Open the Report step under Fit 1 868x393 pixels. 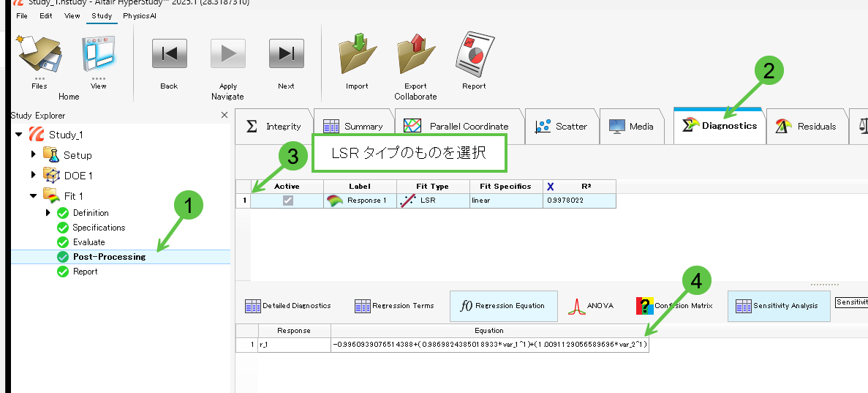[x=86, y=272]
